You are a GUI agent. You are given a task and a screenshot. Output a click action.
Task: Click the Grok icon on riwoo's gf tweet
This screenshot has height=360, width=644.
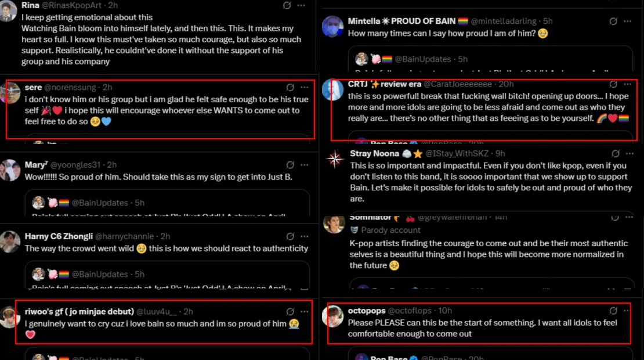tap(290, 312)
